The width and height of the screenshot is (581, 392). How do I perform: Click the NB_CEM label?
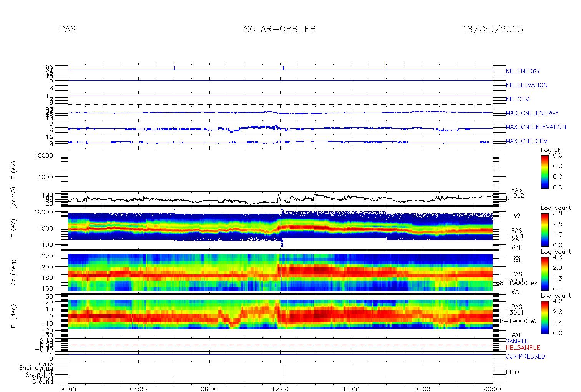click(518, 99)
